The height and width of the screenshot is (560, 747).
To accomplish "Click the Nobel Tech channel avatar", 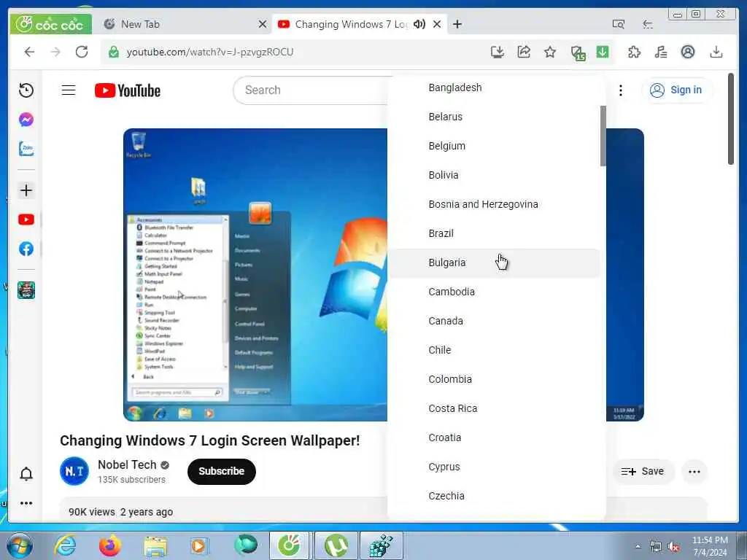I will [x=74, y=471].
